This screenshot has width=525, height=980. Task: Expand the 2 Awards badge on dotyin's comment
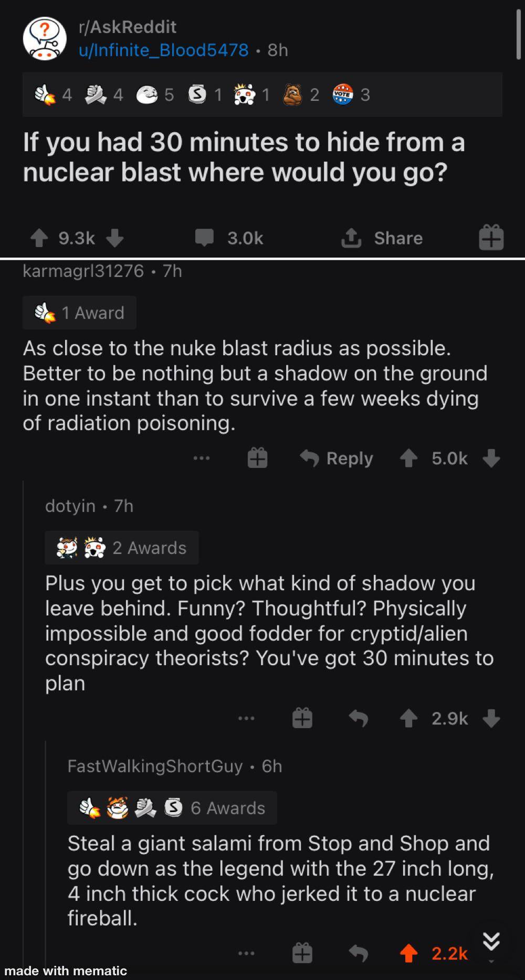[122, 547]
